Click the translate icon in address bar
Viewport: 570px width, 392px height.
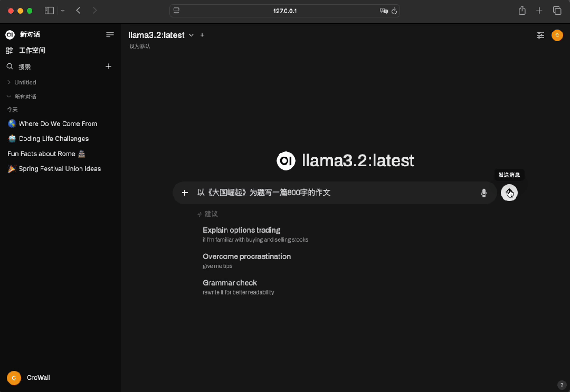pos(384,11)
